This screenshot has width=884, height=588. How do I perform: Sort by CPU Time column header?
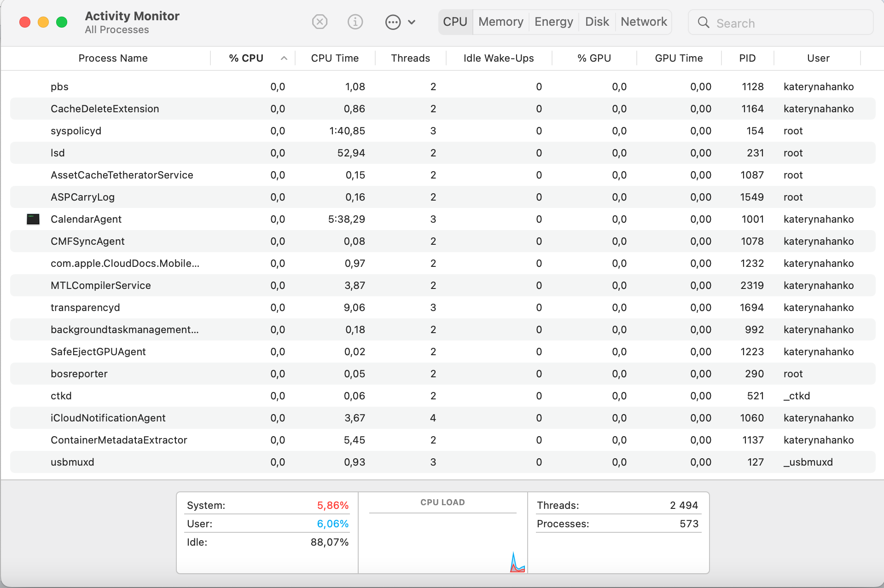(335, 58)
